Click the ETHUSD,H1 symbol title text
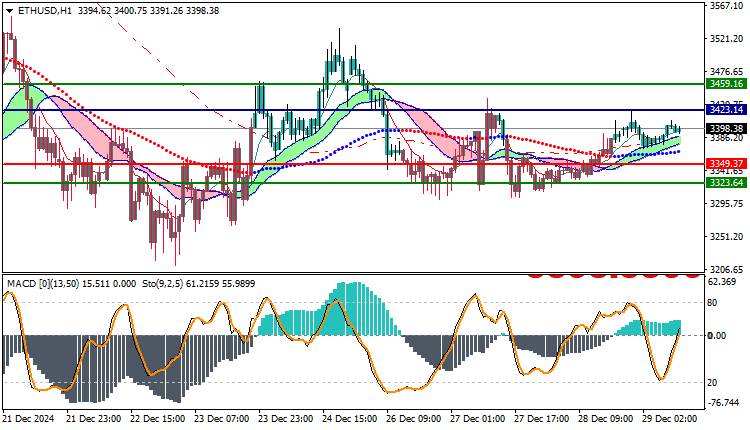The height and width of the screenshot is (430, 750). pos(44,11)
